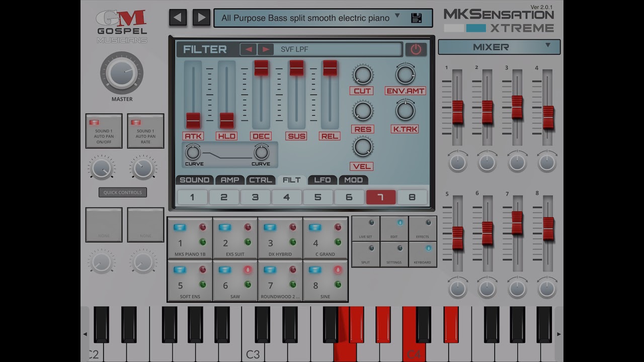The width and height of the screenshot is (644, 362).
Task: Click the VEL velocity knob
Action: coord(362,147)
